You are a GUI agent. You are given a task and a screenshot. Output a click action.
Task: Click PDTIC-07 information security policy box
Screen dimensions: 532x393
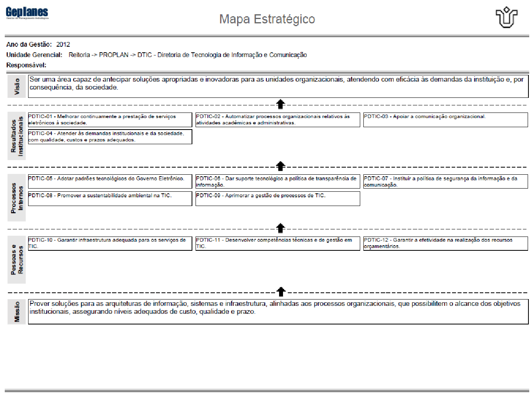(x=445, y=181)
